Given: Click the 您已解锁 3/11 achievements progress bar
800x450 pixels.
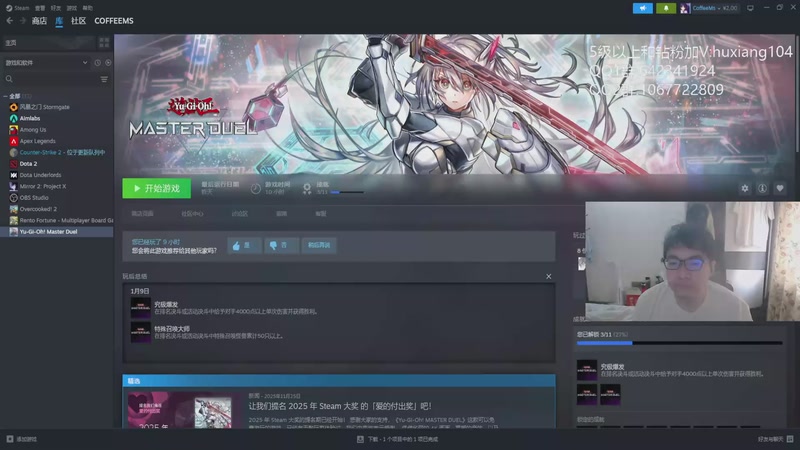Looking at the screenshot, I should coord(679,343).
